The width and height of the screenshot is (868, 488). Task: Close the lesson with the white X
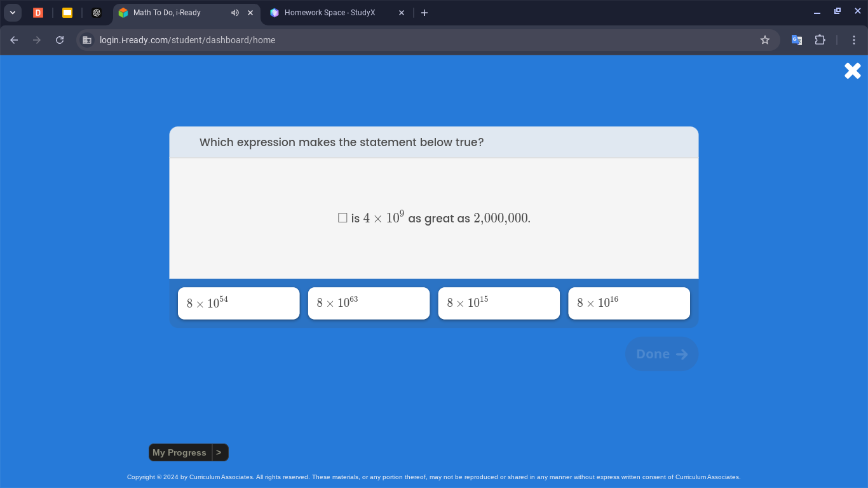point(853,71)
